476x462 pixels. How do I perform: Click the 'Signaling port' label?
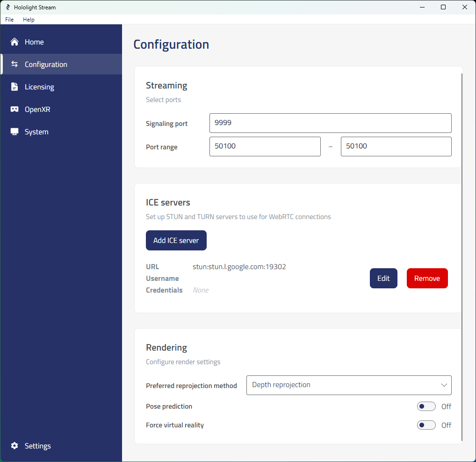click(166, 124)
